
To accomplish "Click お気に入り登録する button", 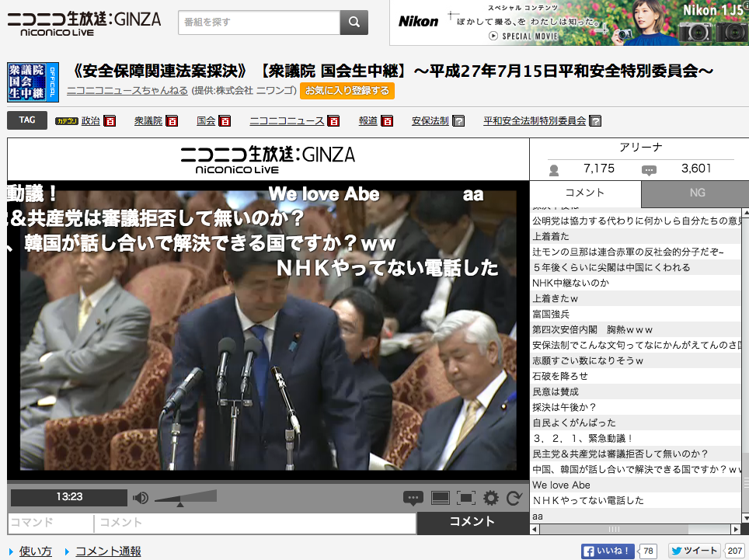I will click(347, 91).
